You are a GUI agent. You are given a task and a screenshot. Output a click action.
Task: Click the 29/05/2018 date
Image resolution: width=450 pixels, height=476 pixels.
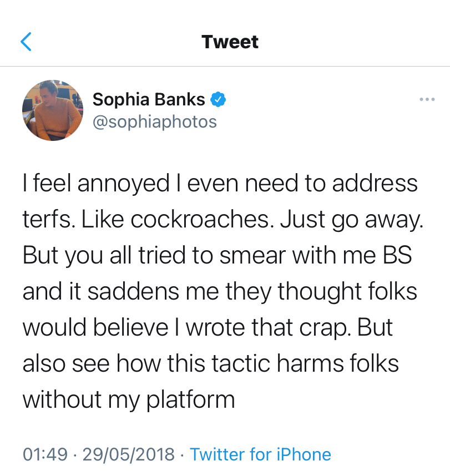point(129,455)
